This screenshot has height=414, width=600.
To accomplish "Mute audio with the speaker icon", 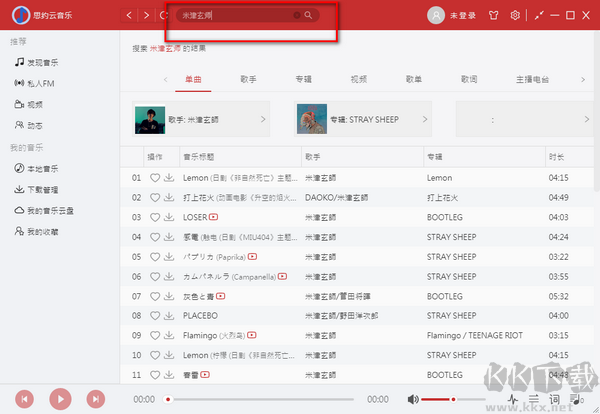I will point(413,399).
